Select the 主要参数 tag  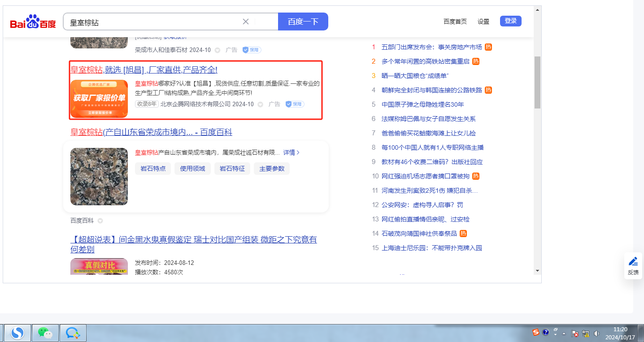272,169
